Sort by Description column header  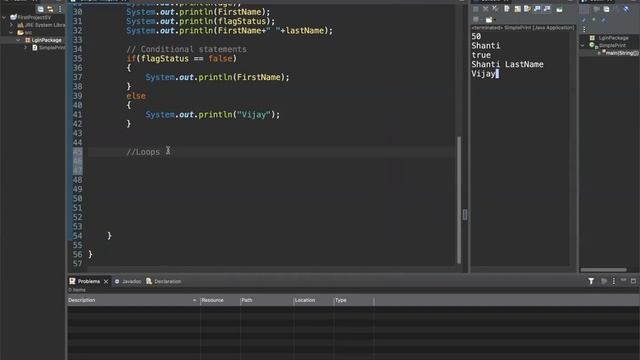133,300
